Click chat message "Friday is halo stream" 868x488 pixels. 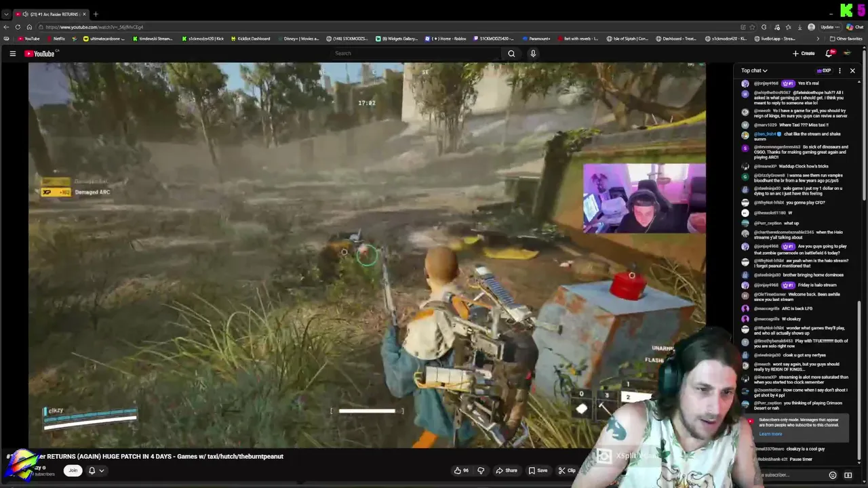tap(817, 285)
